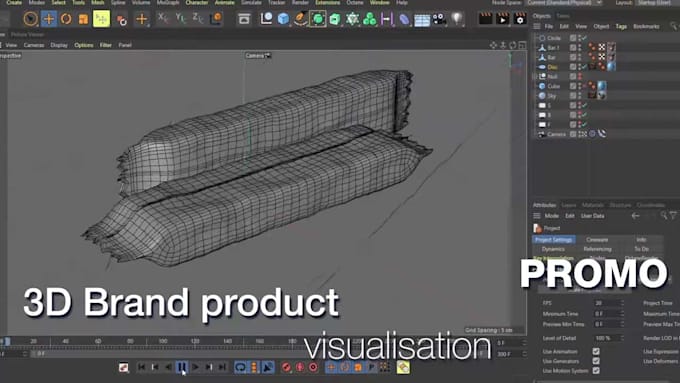Viewport: 680px width, 383px height.
Task: Select the Camera object row
Action: click(556, 134)
